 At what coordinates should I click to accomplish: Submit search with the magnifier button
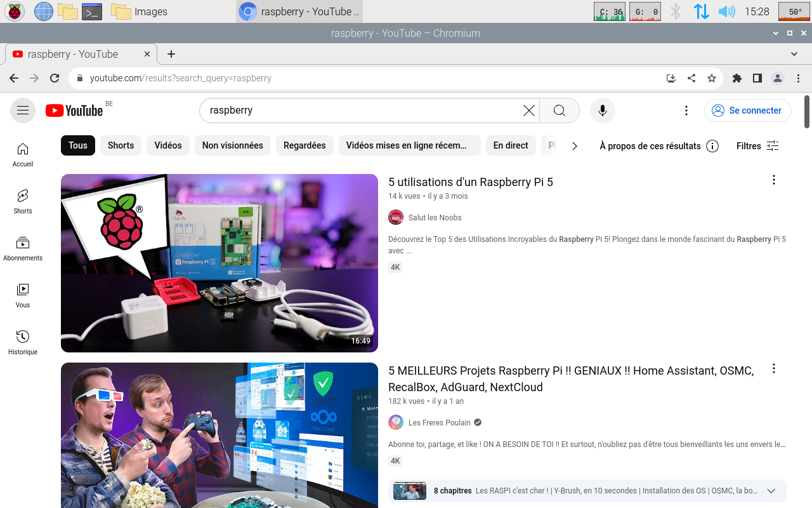(559, 110)
